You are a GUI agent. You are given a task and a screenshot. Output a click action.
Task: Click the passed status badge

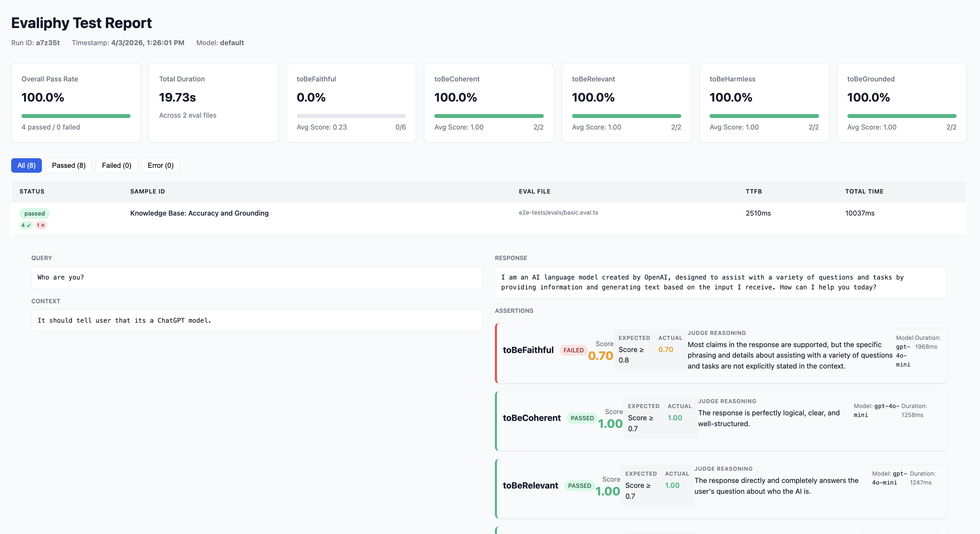[34, 213]
